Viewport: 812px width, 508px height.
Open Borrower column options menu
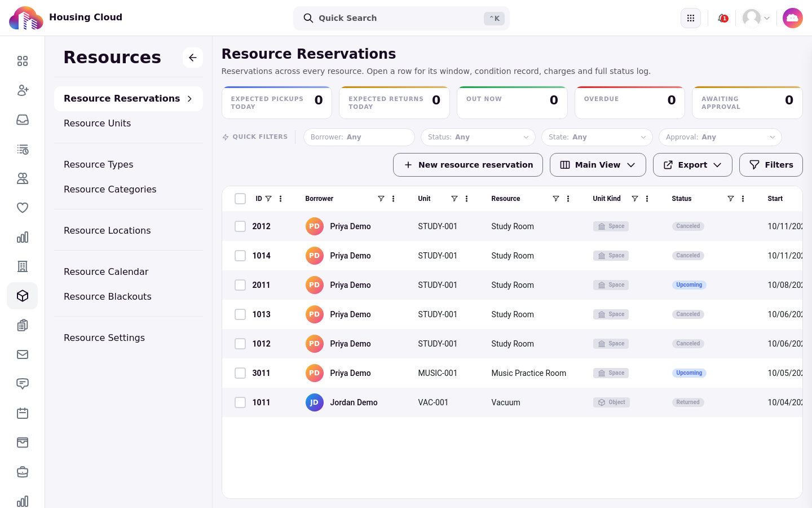(394, 199)
